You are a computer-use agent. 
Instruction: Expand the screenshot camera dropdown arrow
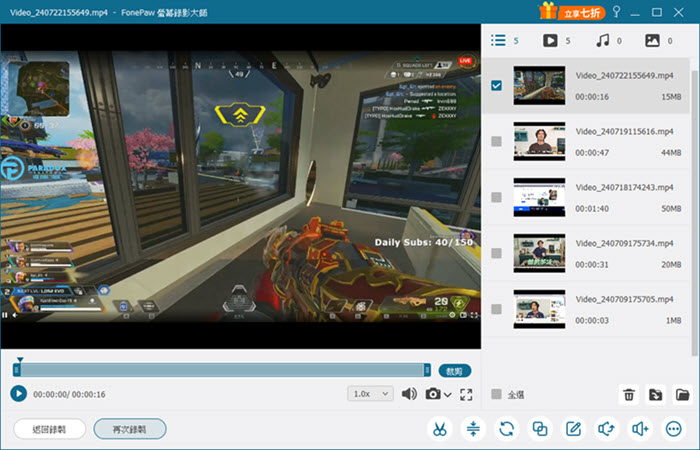pyautogui.click(x=448, y=395)
